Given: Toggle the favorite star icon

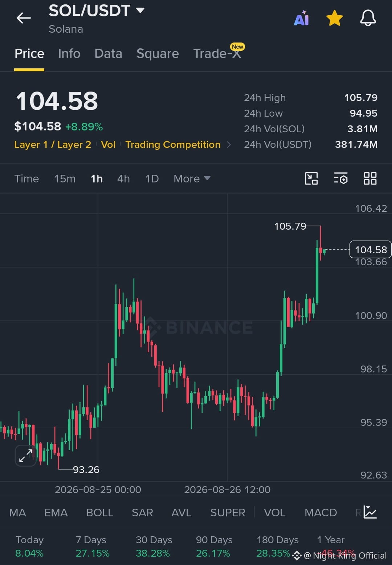Looking at the screenshot, I should coord(334,18).
